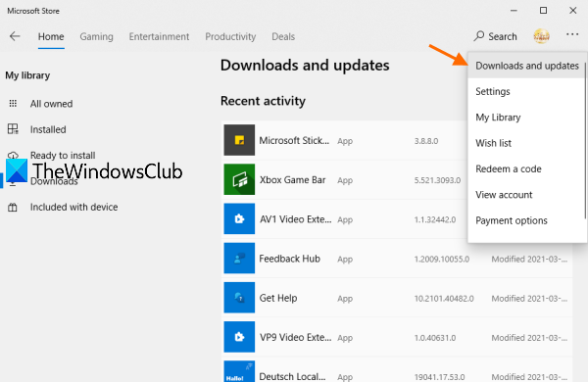Open the Productivity tab
The image size is (588, 382).
click(x=230, y=37)
